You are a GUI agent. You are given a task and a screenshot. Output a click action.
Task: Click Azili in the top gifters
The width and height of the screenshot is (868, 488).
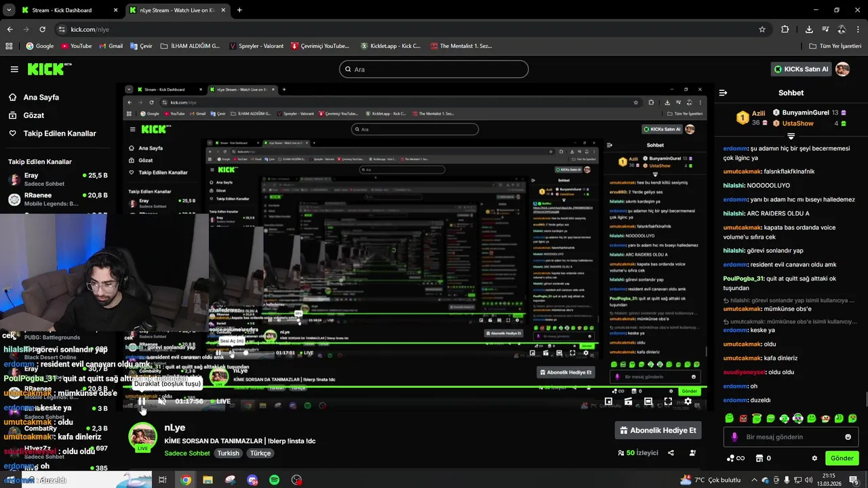758,113
